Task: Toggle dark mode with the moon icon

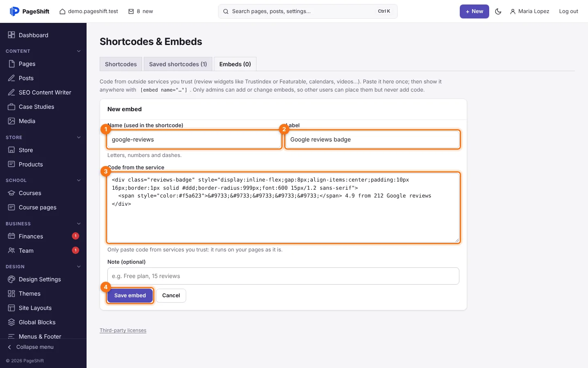Action: 498,11
